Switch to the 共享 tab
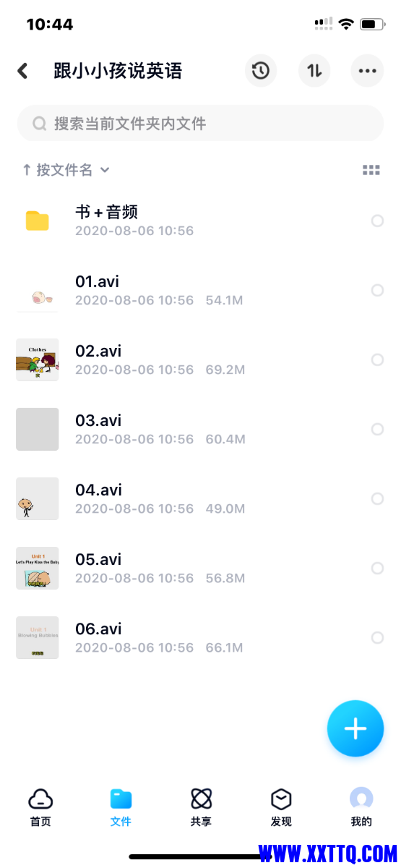The height and width of the screenshot is (868, 401). click(x=201, y=807)
